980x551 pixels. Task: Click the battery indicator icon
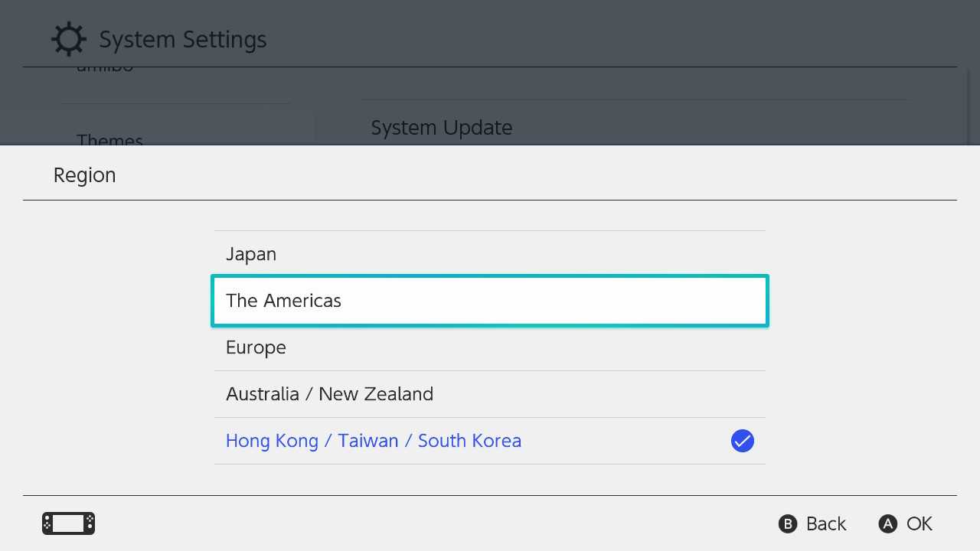(x=68, y=523)
